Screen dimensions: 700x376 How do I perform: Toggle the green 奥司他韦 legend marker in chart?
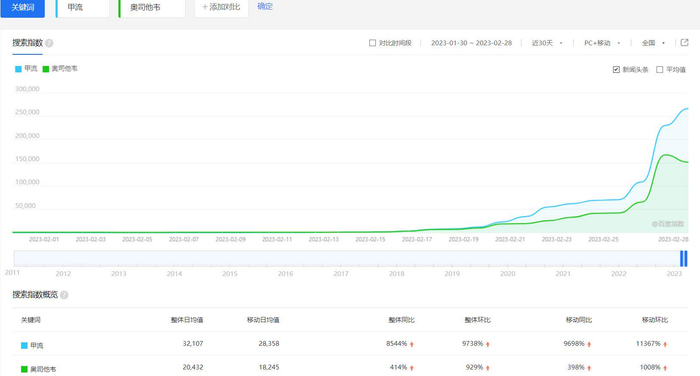46,69
